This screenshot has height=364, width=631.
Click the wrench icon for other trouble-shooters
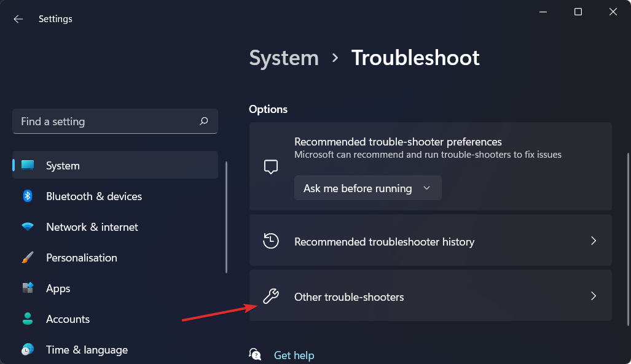click(x=270, y=296)
